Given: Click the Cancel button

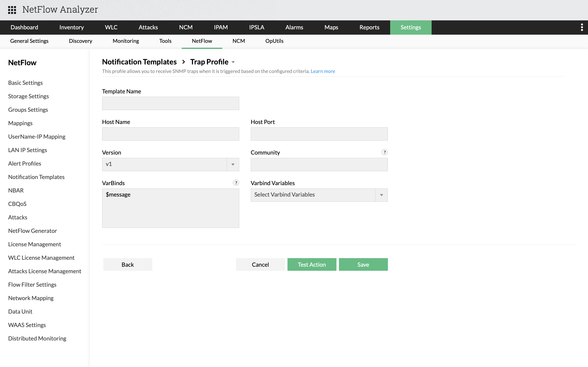Looking at the screenshot, I should coord(260,264).
